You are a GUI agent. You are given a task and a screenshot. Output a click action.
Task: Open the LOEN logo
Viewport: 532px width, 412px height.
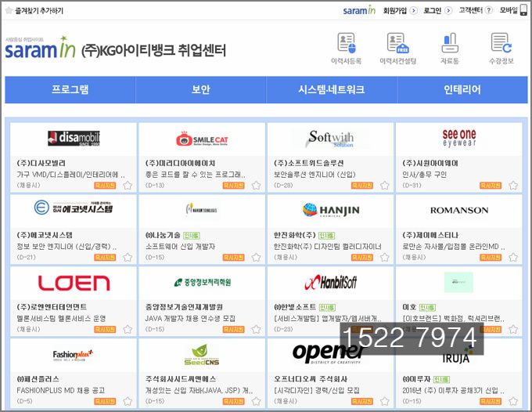pos(74,283)
